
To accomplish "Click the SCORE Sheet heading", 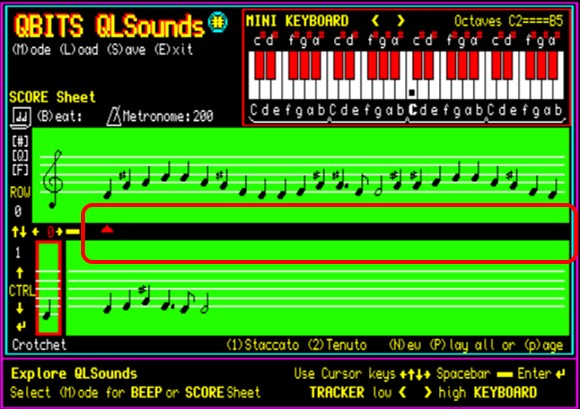I will click(52, 97).
